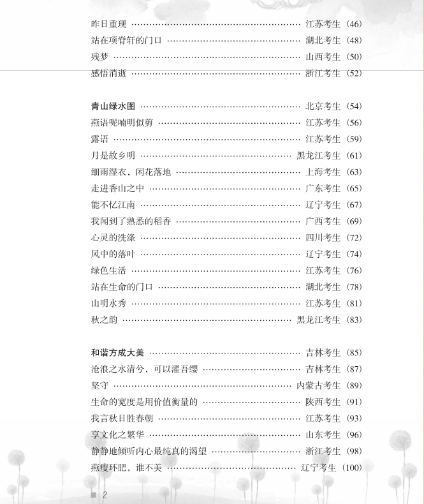
Task: Click page number (91) for 生命的宽度 entry
Action: (354, 402)
